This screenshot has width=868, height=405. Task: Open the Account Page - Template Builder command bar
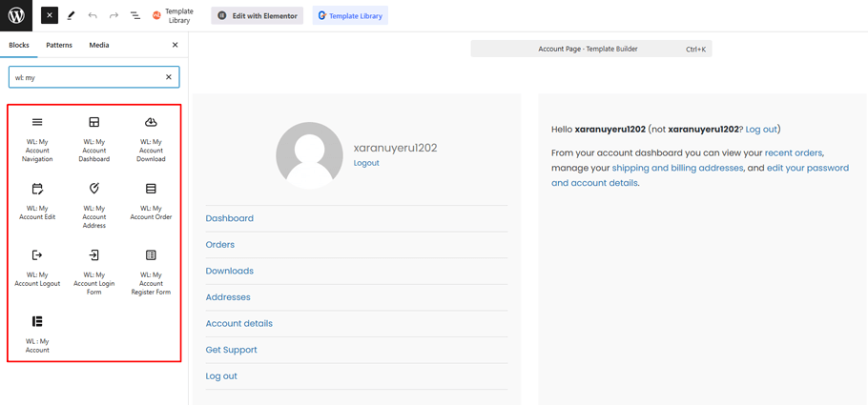[591, 49]
